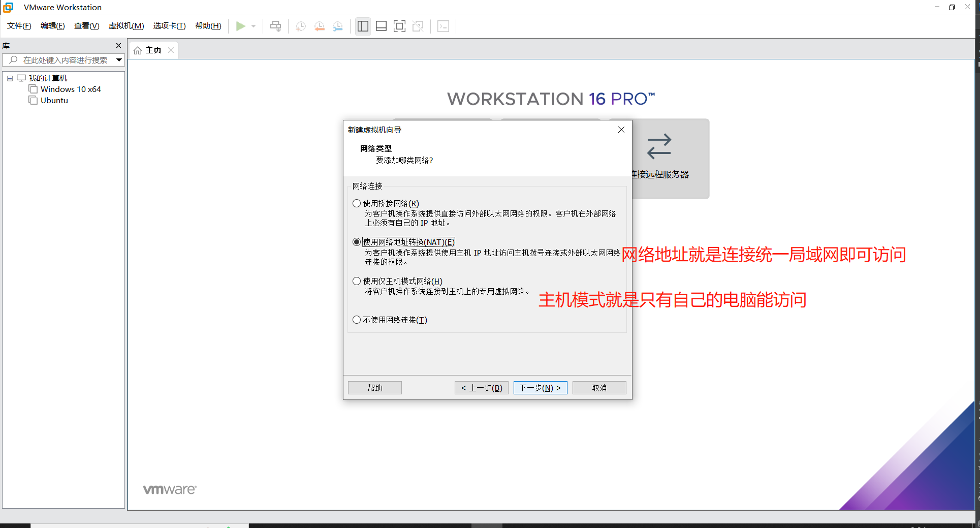Click the WORKSTATION 16 PRO heading
This screenshot has height=528, width=980.
pos(551,99)
